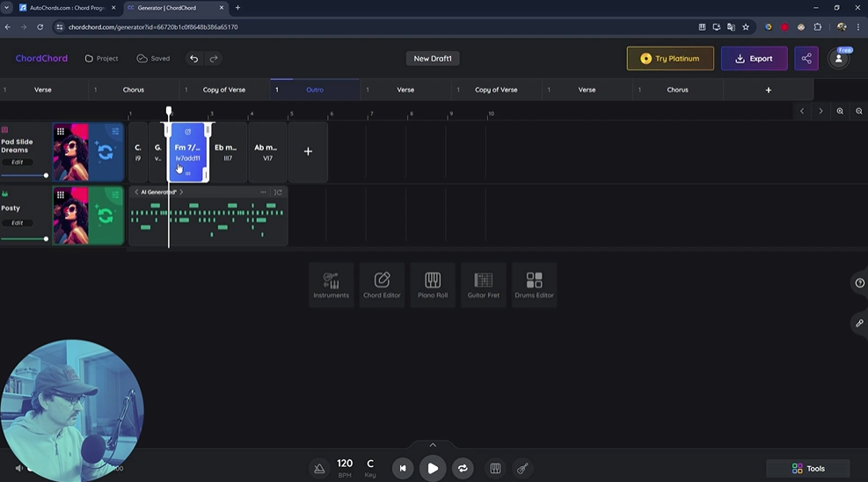Open the Chord Editor tool
Image resolution: width=868 pixels, height=482 pixels.
382,284
